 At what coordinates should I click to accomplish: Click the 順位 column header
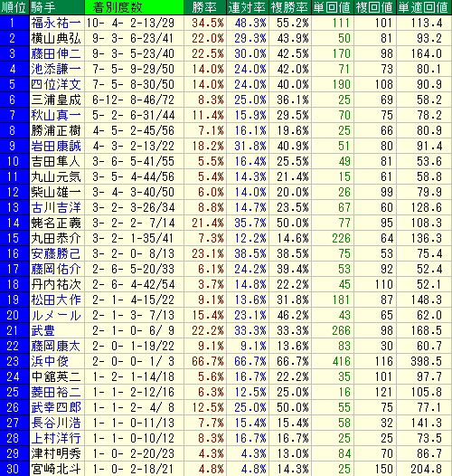(x=14, y=7)
